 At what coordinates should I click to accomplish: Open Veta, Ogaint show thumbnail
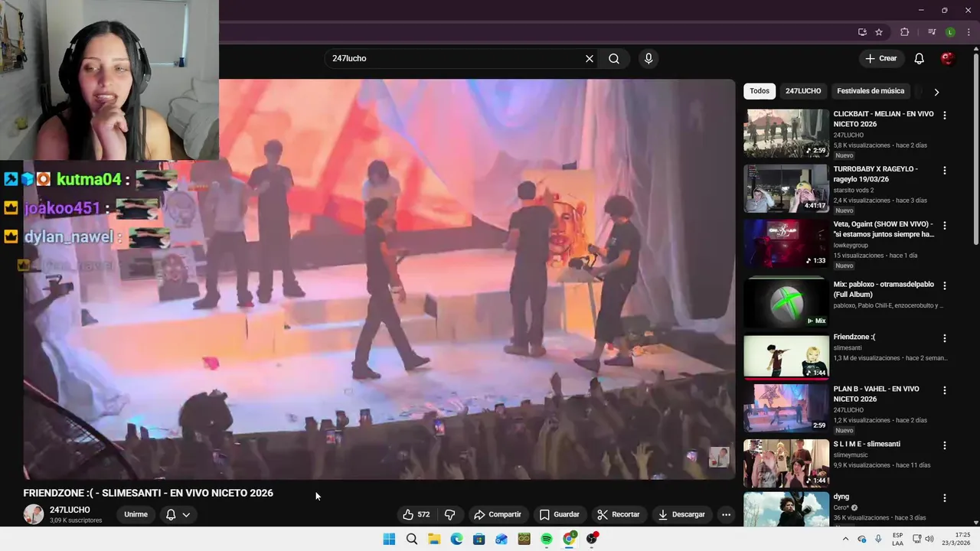tap(786, 243)
